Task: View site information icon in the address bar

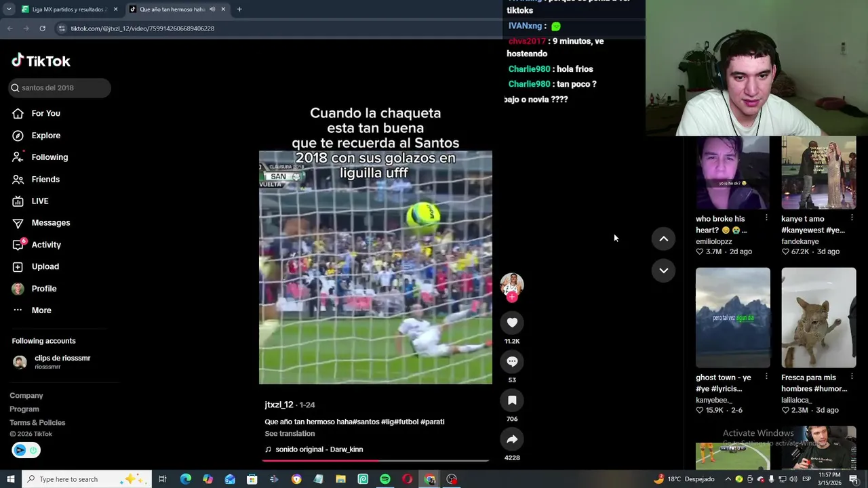Action: [62, 28]
